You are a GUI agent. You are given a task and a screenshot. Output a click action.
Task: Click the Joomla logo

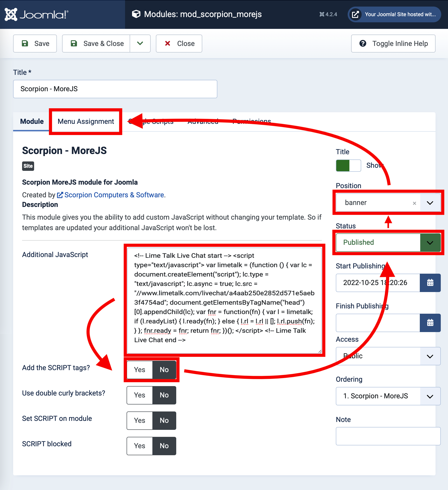click(37, 14)
